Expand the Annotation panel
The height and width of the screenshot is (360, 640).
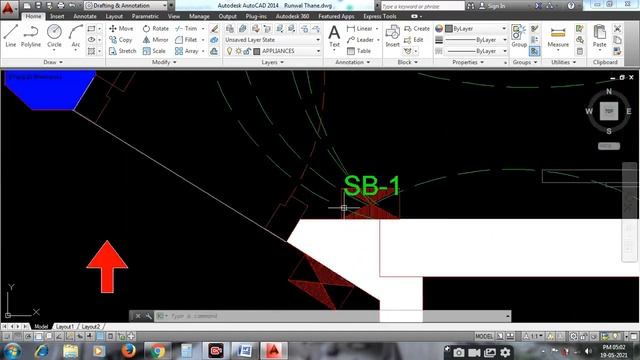click(353, 62)
